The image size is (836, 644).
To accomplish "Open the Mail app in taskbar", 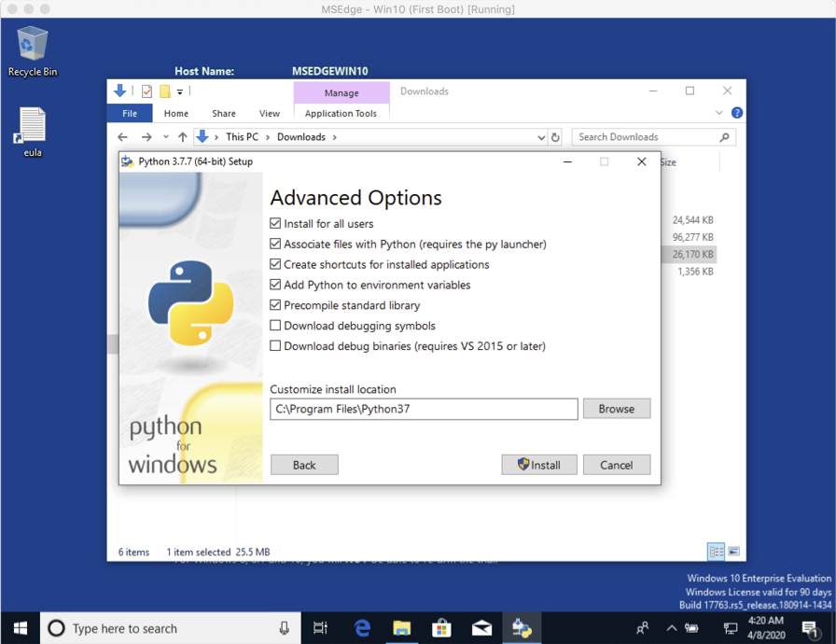I will click(x=481, y=628).
